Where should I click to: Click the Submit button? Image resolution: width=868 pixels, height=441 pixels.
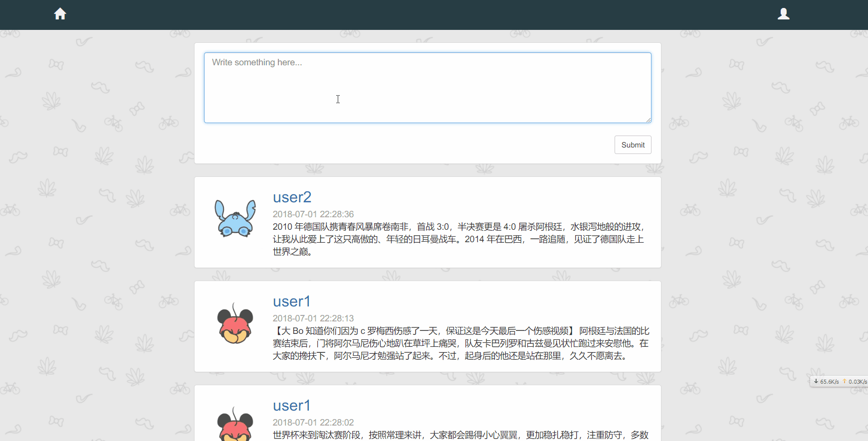[x=633, y=145]
